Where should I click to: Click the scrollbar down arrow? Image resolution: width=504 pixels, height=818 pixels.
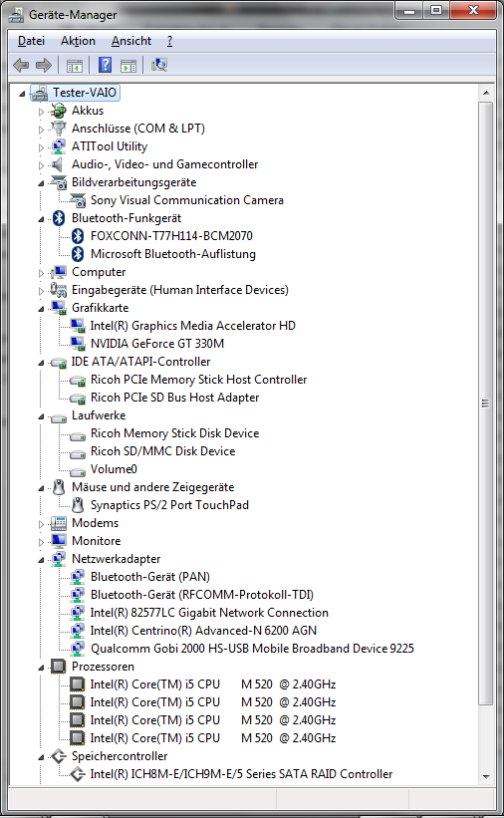tap(486, 776)
